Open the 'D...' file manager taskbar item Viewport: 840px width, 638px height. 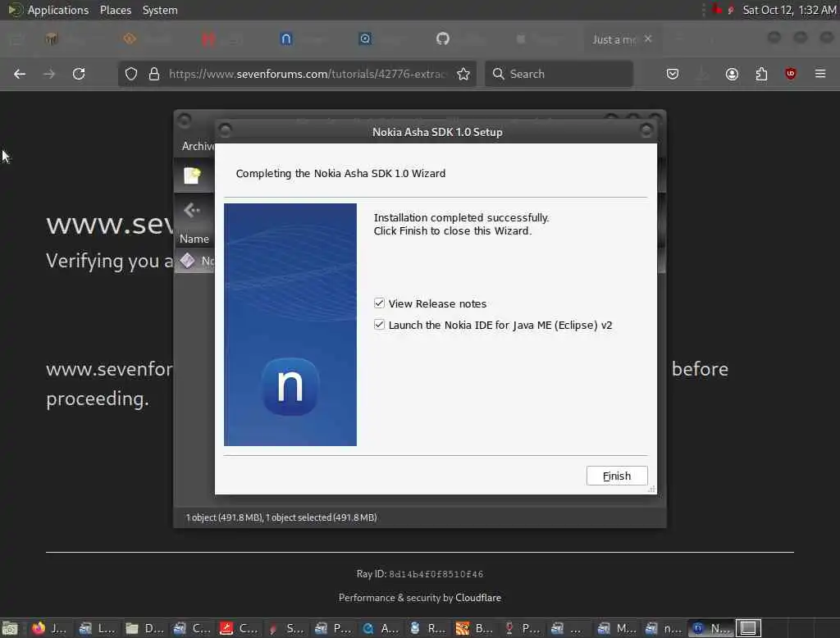click(x=146, y=628)
